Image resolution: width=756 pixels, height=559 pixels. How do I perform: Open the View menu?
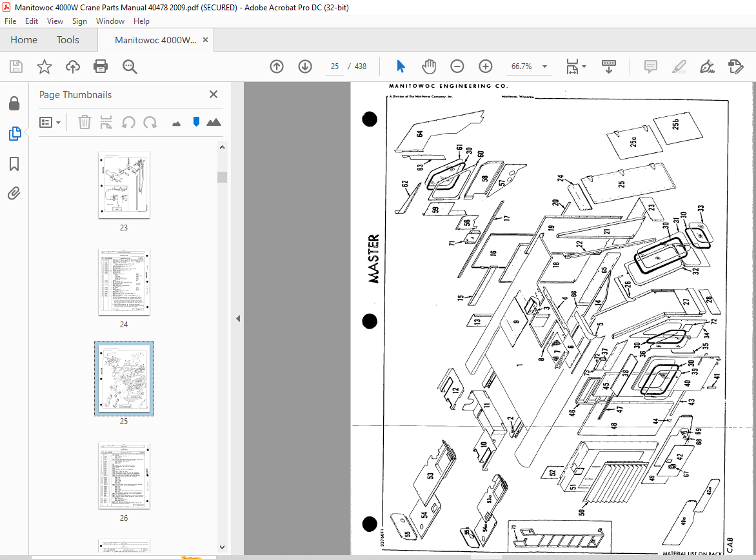(55, 21)
